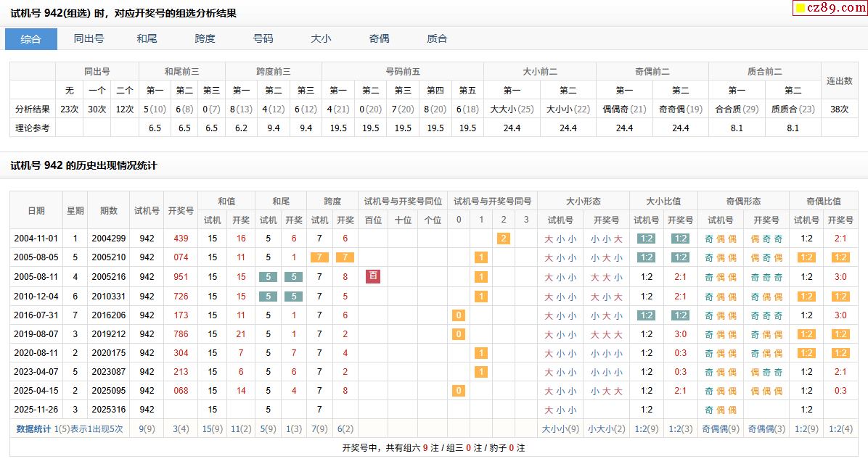Open the 跨度 tab
The height and width of the screenshot is (464, 868).
[x=205, y=39]
